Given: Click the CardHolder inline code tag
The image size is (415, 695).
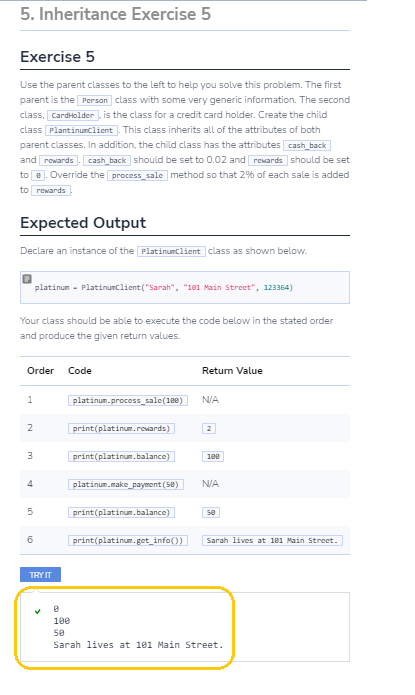Looking at the screenshot, I should click(x=73, y=115).
